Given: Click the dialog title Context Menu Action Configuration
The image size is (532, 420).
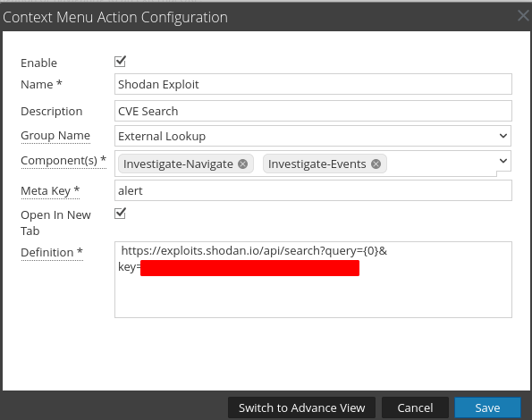Looking at the screenshot, I should 115,17.
